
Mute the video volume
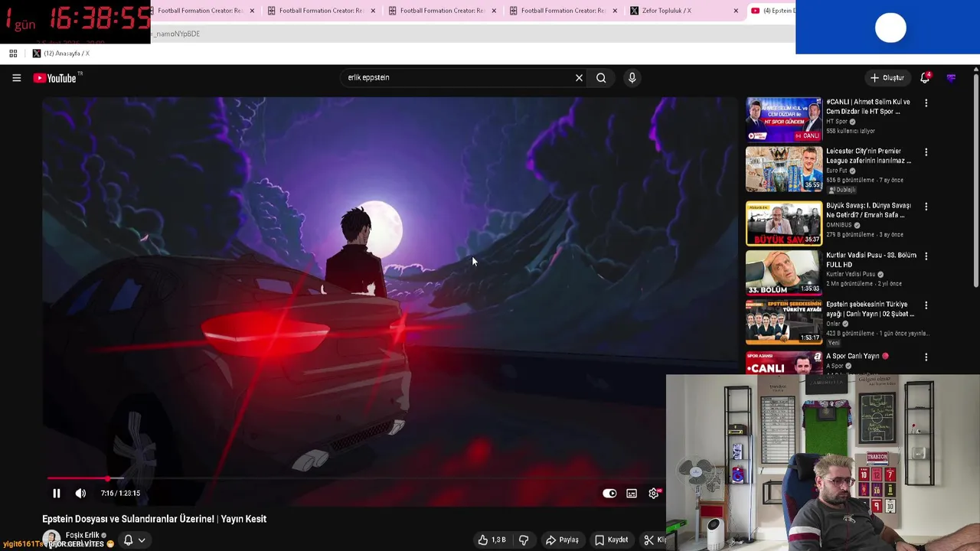pyautogui.click(x=80, y=494)
